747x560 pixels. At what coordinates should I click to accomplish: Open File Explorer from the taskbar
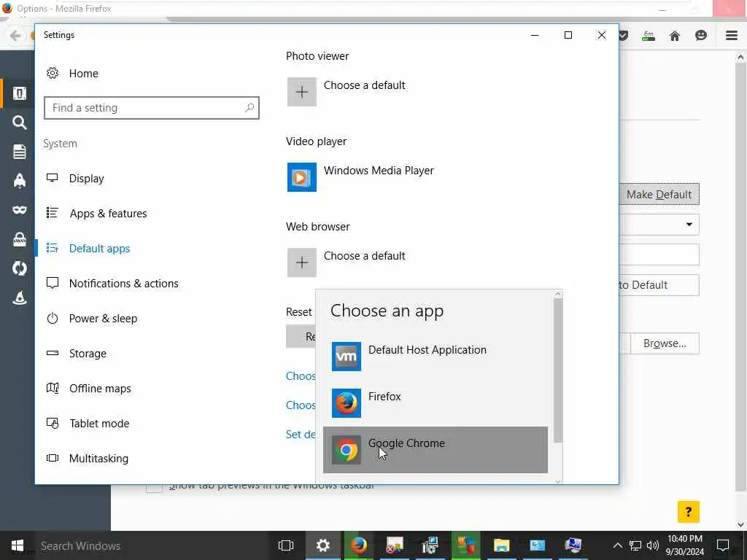[501, 545]
